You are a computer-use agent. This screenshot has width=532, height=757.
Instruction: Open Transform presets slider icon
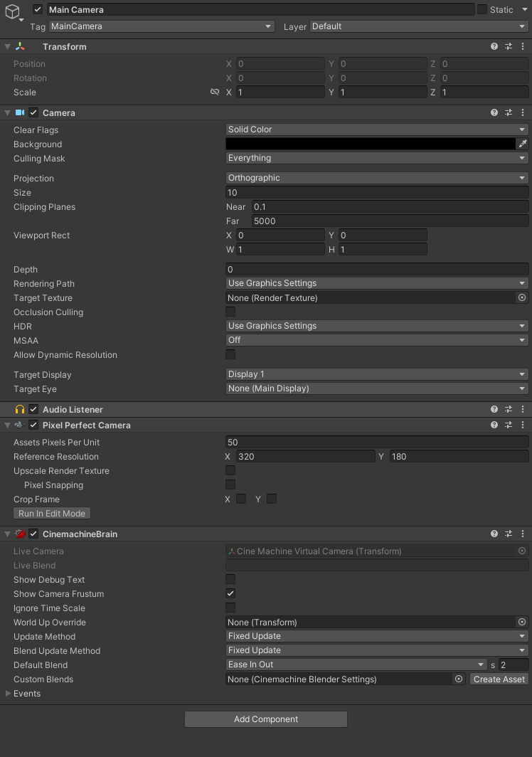pyautogui.click(x=509, y=46)
